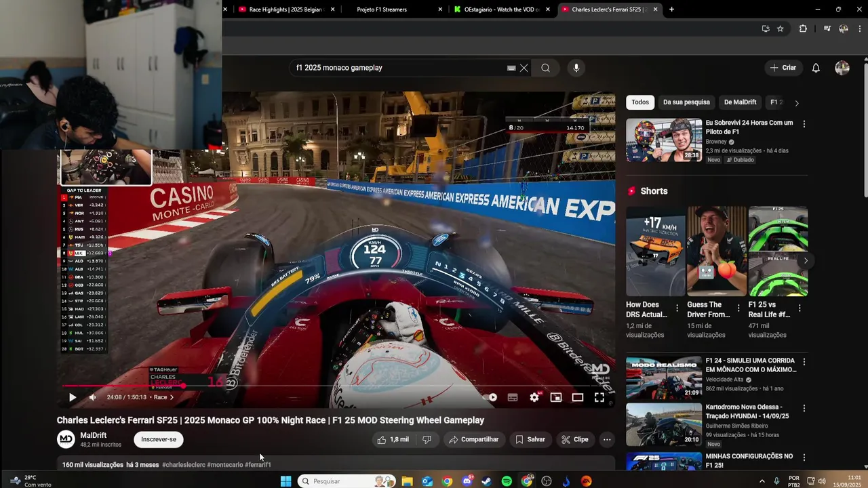This screenshot has width=868, height=488.
Task: Click the search magnifier button on YouTube
Action: click(545, 68)
